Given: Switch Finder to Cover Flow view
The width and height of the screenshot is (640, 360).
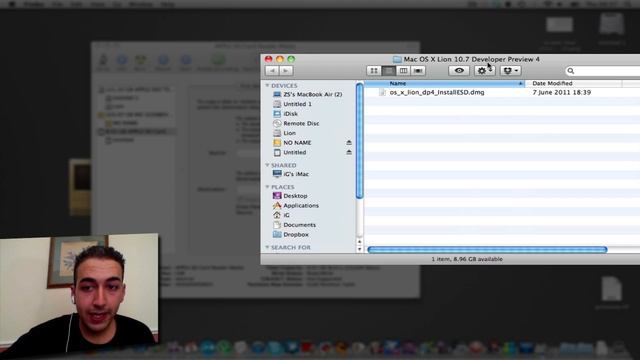Looking at the screenshot, I should pyautogui.click(x=418, y=71).
